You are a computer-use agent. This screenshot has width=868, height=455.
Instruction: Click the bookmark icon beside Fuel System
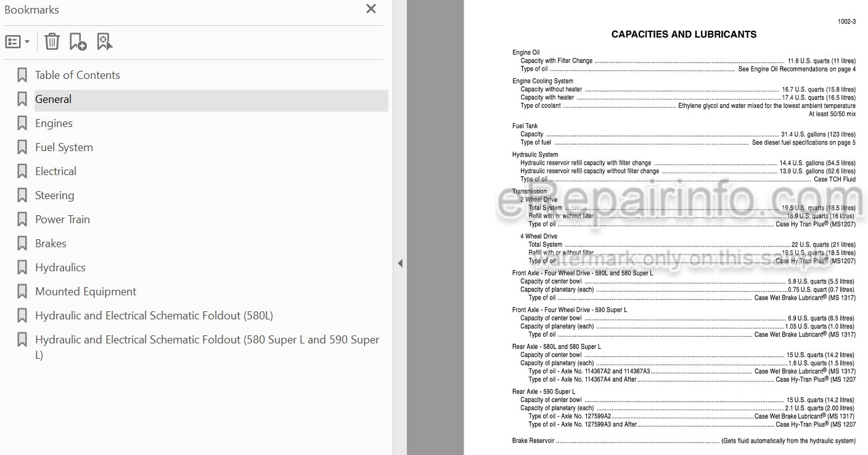(x=22, y=147)
